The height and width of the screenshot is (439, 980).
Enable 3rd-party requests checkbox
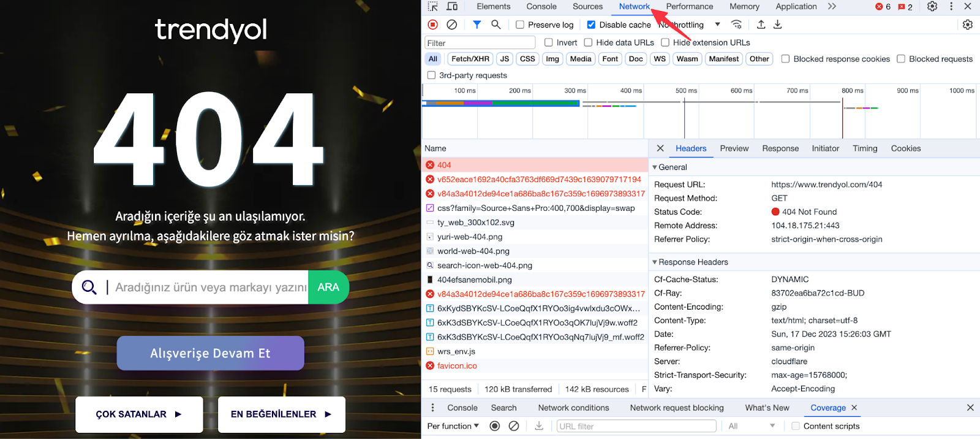(x=431, y=75)
